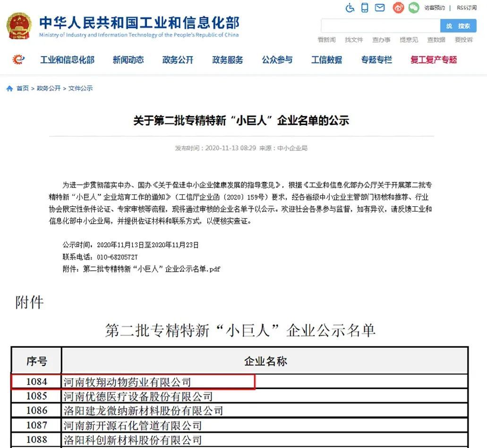Click serial number 1086 cell
The width and height of the screenshot is (487, 448).
pyautogui.click(x=37, y=410)
